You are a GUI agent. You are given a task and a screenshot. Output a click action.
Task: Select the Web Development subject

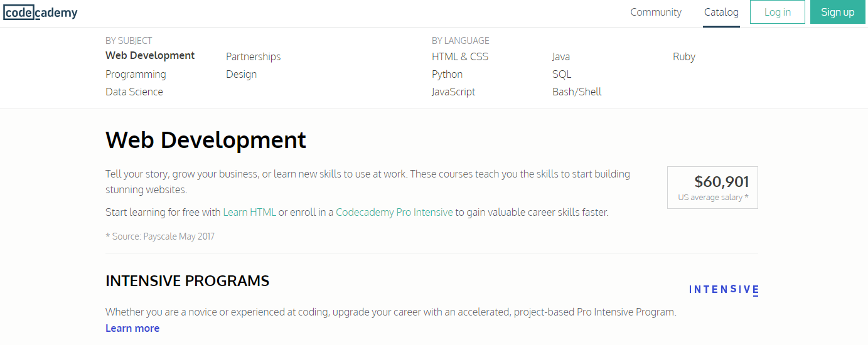[x=150, y=55]
